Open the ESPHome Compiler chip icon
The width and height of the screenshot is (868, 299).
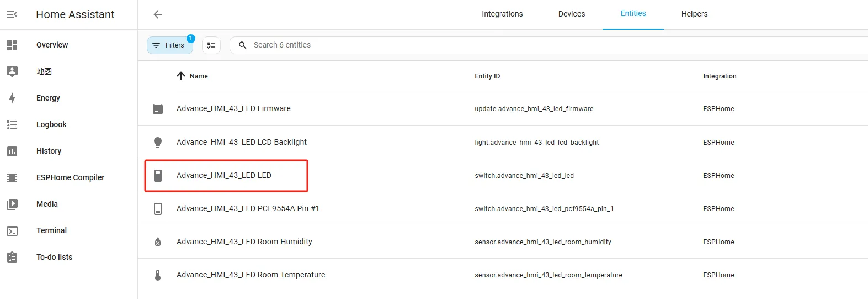(12, 178)
